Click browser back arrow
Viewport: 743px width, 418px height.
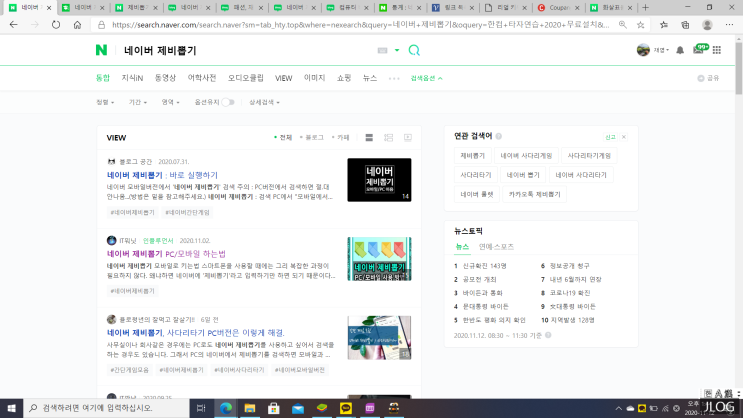(x=13, y=25)
